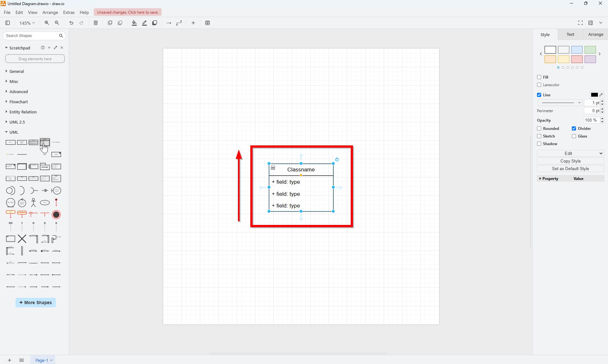Enable the Sketch style checkbox
Viewport: 608px width, 364px height.
(x=539, y=136)
